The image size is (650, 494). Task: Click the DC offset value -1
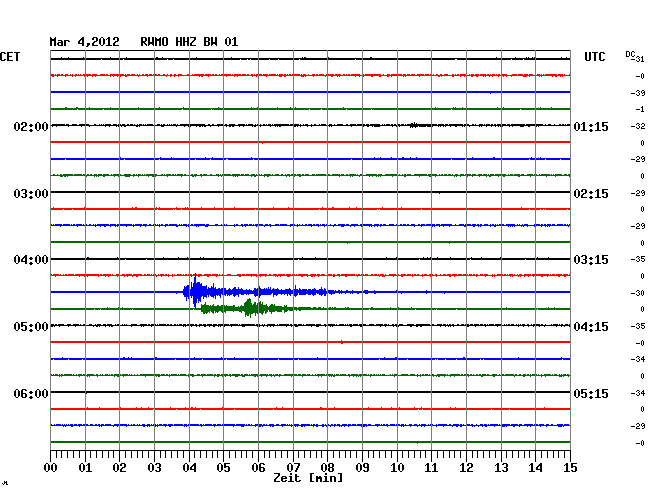tap(640, 109)
